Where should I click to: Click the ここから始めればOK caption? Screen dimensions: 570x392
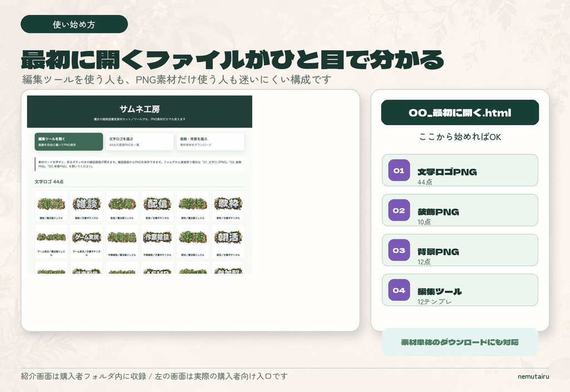click(460, 137)
